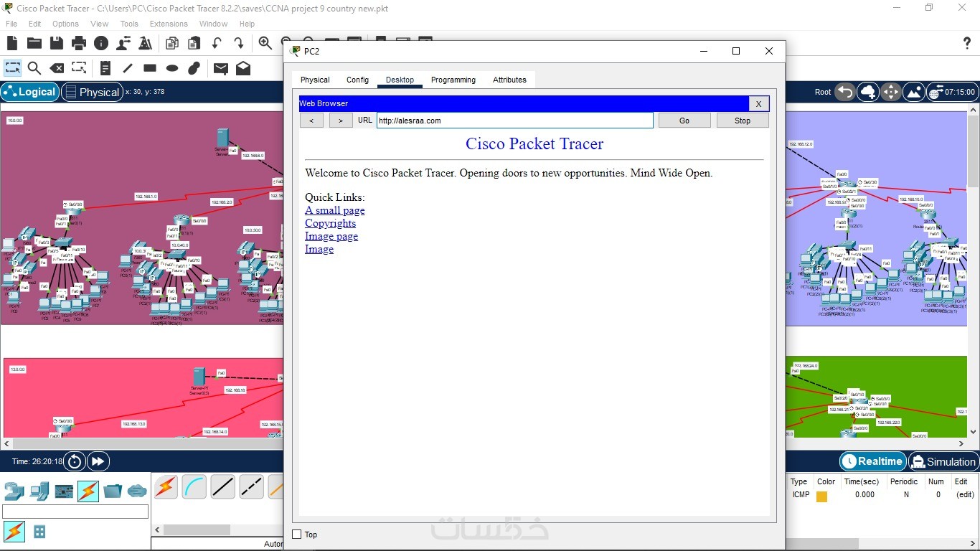980x551 pixels.
Task: Open the Attributes tab in PC2
Action: coord(509,80)
